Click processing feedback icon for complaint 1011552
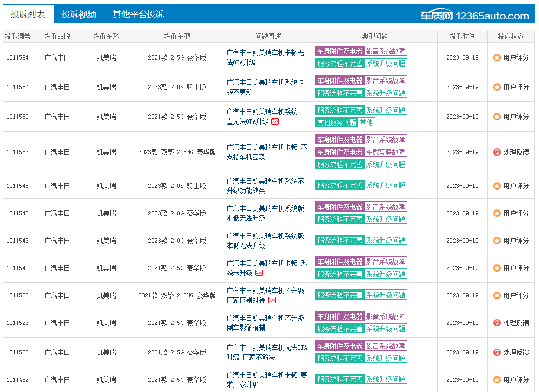The image size is (539, 392). coord(497,152)
